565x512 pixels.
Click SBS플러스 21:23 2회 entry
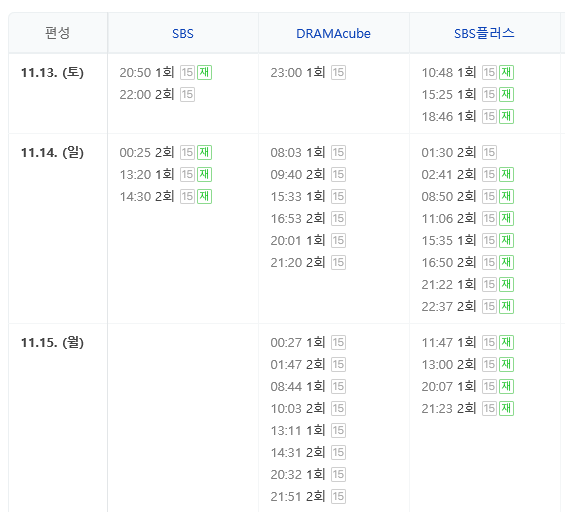point(468,408)
